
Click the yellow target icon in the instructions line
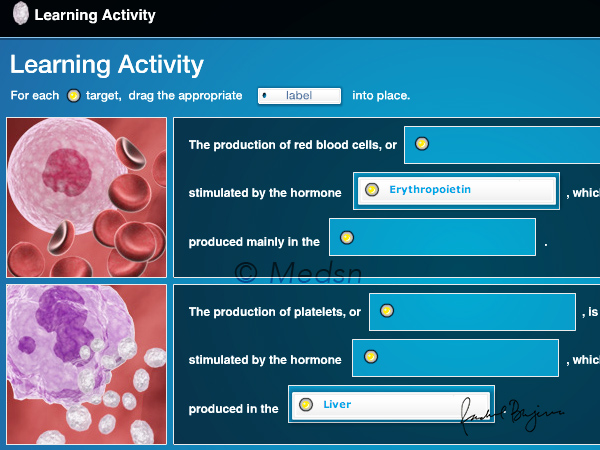[73, 96]
